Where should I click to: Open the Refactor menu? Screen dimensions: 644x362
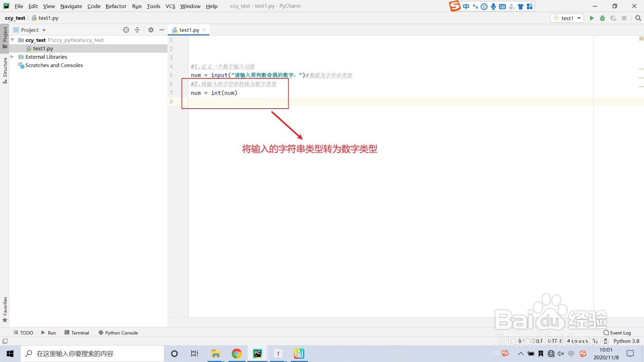pos(116,6)
